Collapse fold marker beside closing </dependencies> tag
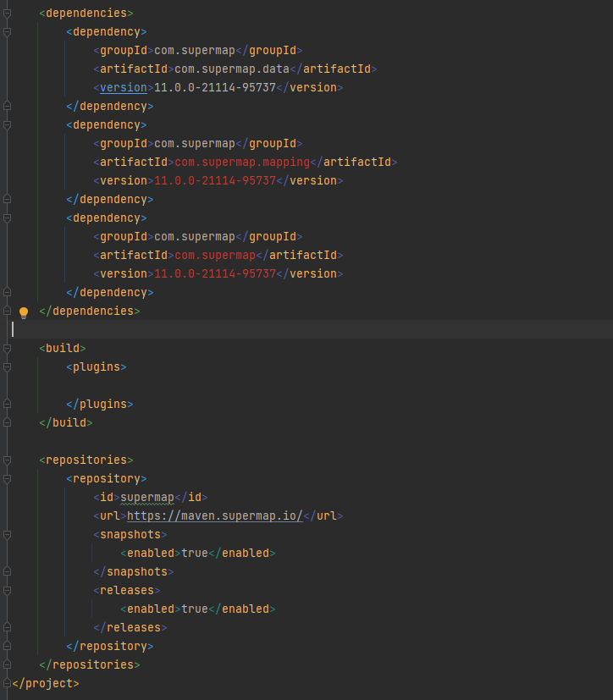This screenshot has width=613, height=700. pos(7,311)
